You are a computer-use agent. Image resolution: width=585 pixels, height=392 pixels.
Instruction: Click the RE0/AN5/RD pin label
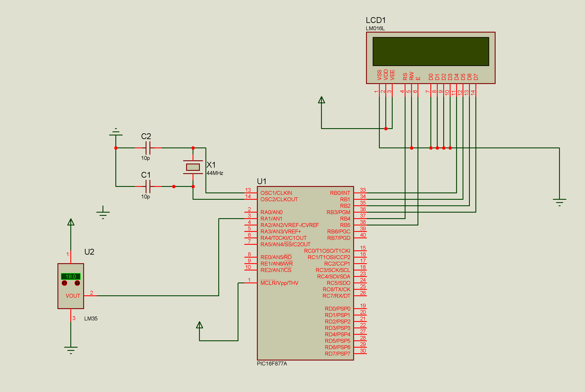[276, 257]
